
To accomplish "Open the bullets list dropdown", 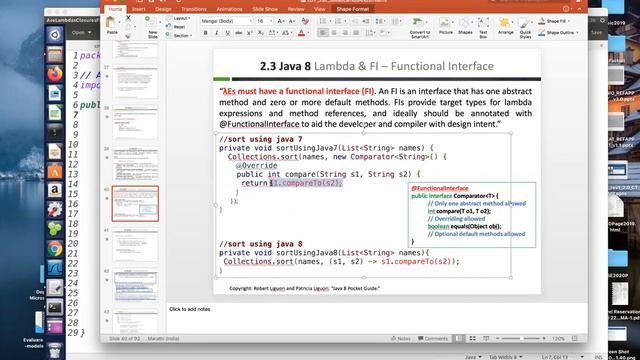I will (330, 21).
